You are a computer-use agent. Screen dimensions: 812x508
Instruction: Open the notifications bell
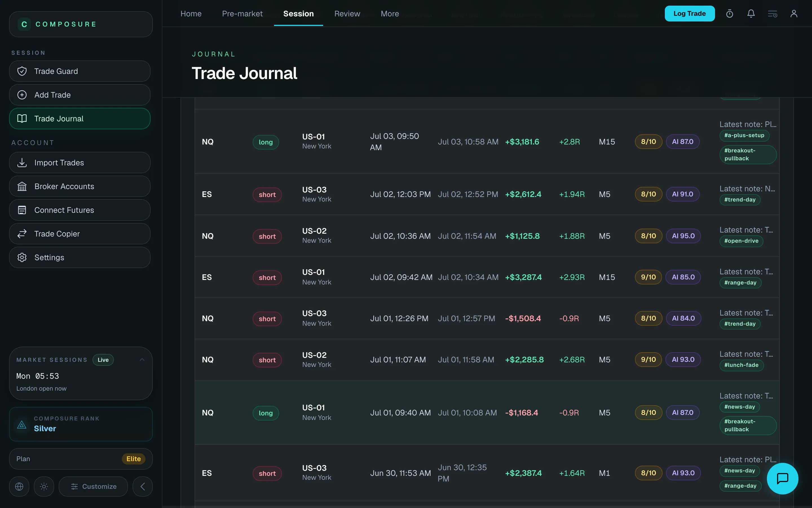tap(751, 14)
